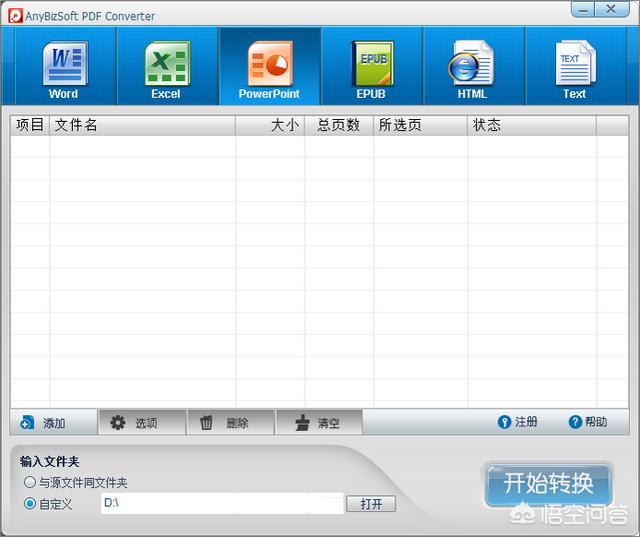Open the 帮助 (Help) link

[x=588, y=422]
